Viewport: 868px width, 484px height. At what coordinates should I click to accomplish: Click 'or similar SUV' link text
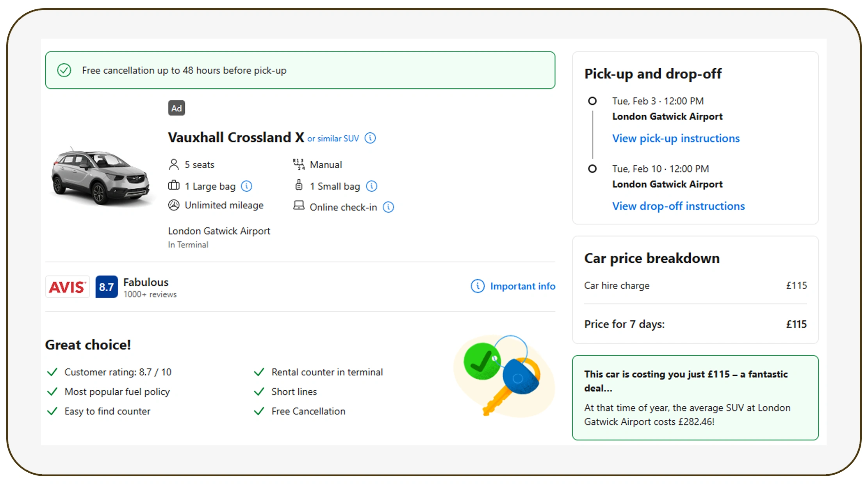pyautogui.click(x=333, y=139)
